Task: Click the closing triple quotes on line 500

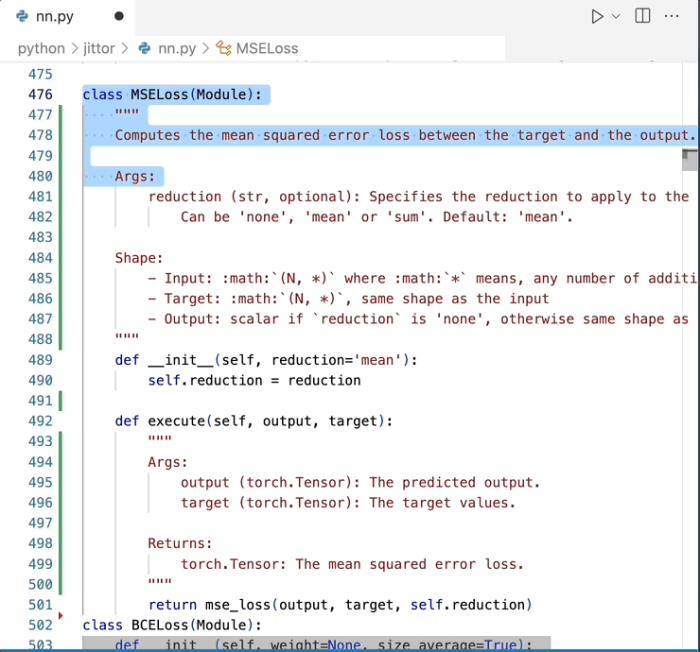Action: pos(160,581)
